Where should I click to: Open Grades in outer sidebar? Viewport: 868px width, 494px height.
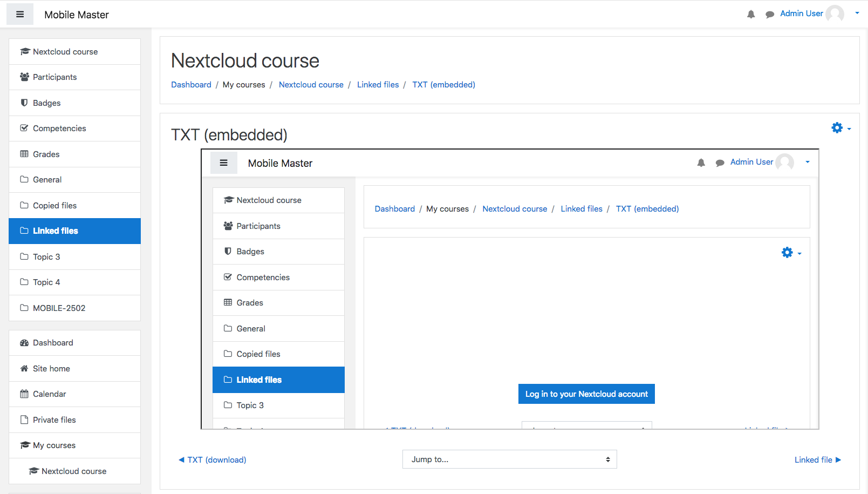click(75, 154)
